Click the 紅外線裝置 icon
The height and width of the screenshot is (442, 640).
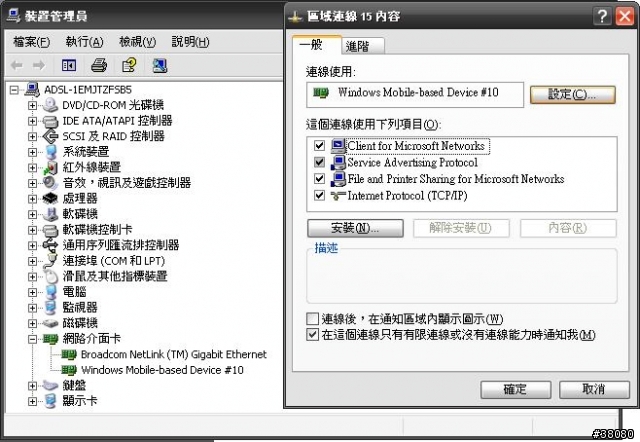coord(50,167)
